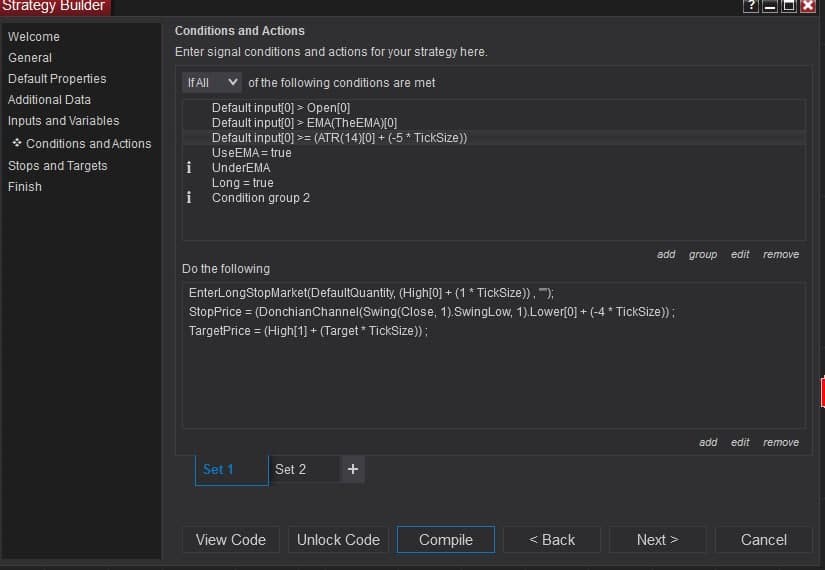This screenshot has width=825, height=570.
Task: Click the conditions 'group' link
Action: tap(703, 254)
